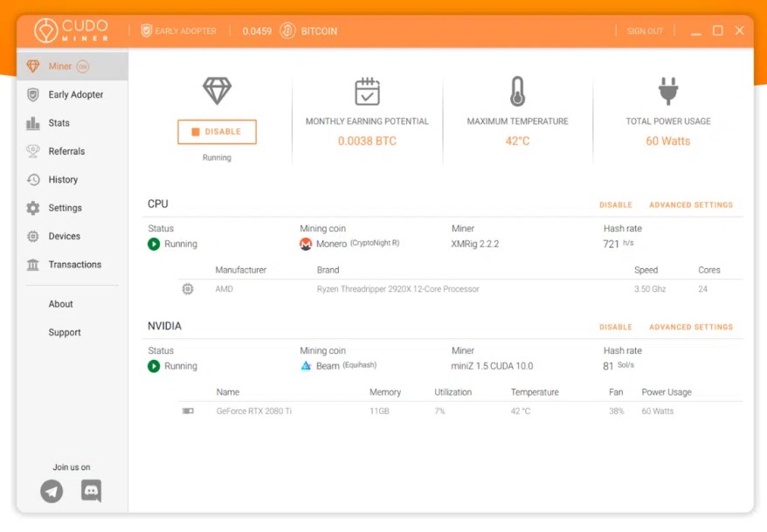Disable the CPU miner

pos(615,205)
